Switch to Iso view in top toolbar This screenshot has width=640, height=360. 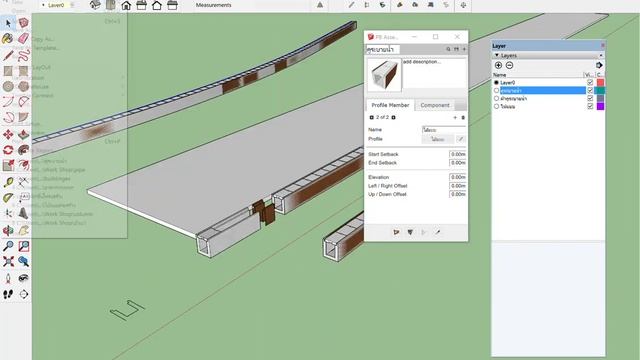point(95,5)
